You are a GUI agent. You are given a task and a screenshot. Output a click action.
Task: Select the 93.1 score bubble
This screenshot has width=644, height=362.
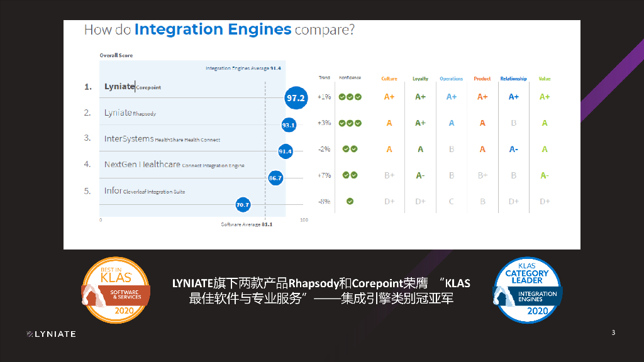click(289, 125)
